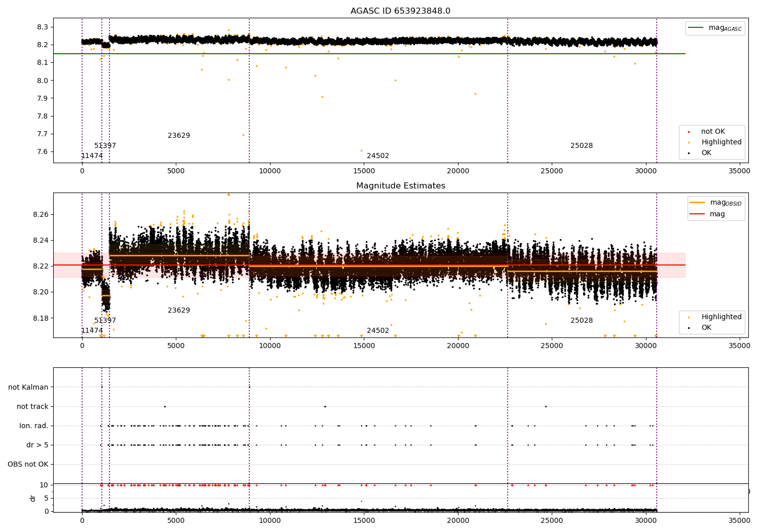Viewport: 760px width, 532px height.
Task: Click the 15000 x-tick under the AGASC ID plot
Action: click(x=364, y=171)
